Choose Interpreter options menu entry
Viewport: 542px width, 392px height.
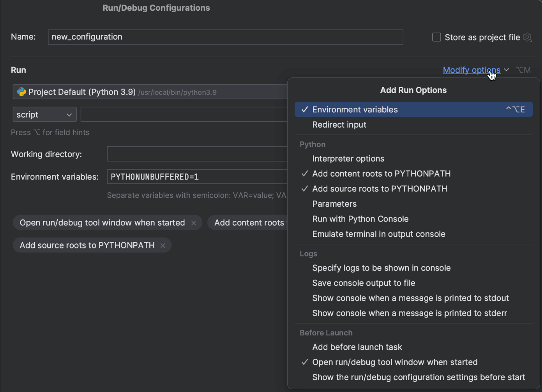[x=348, y=159]
